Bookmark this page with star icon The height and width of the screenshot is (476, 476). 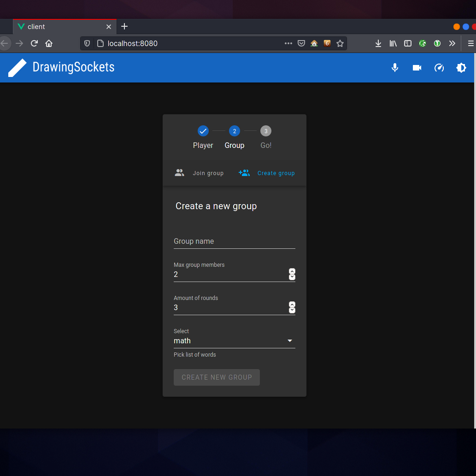340,43
